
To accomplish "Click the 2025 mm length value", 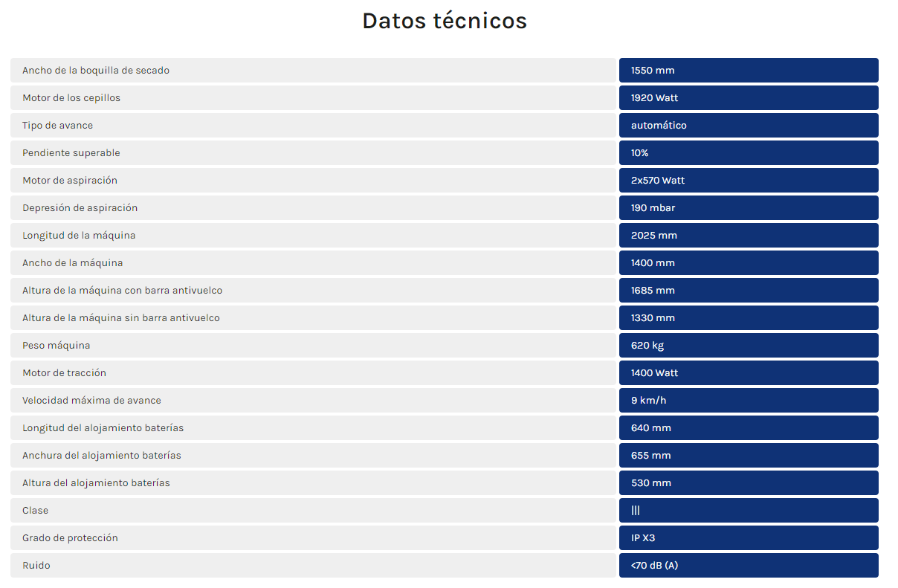I will (654, 236).
